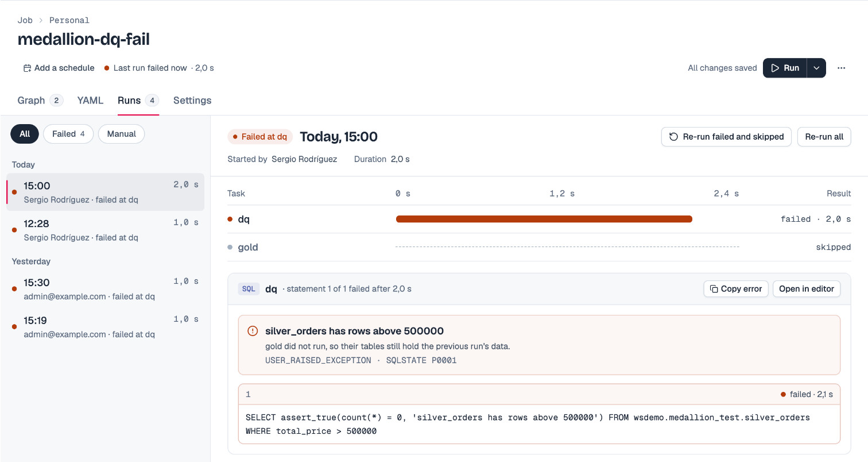Click the SQL badge on dq panel
Image resolution: width=868 pixels, height=462 pixels.
point(249,289)
